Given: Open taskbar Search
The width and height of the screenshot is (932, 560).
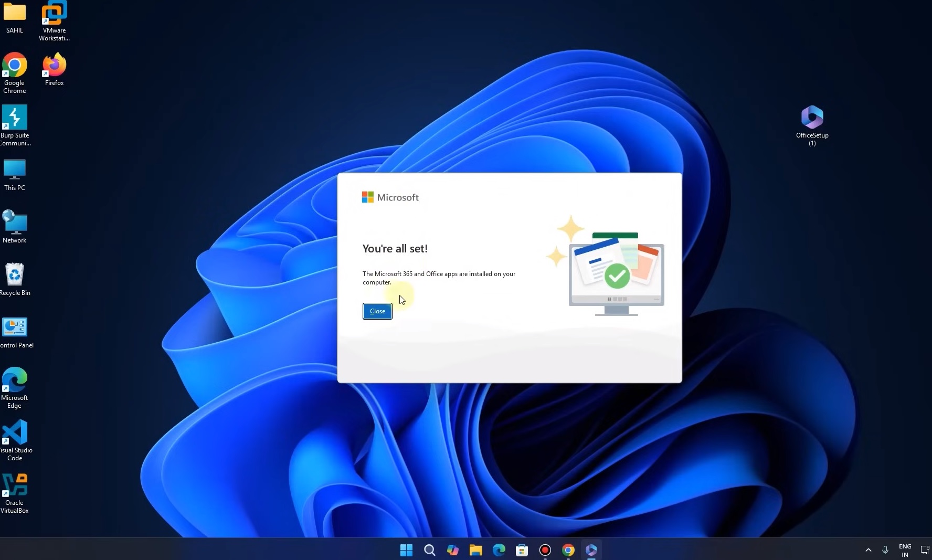Looking at the screenshot, I should (429, 550).
